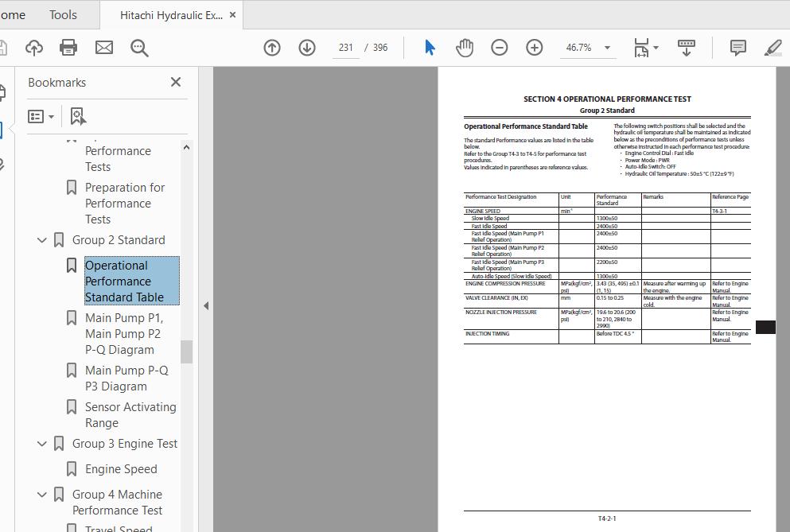Screen dimensions: 790x532
Task: Click the page number field showing 231
Action: point(345,48)
